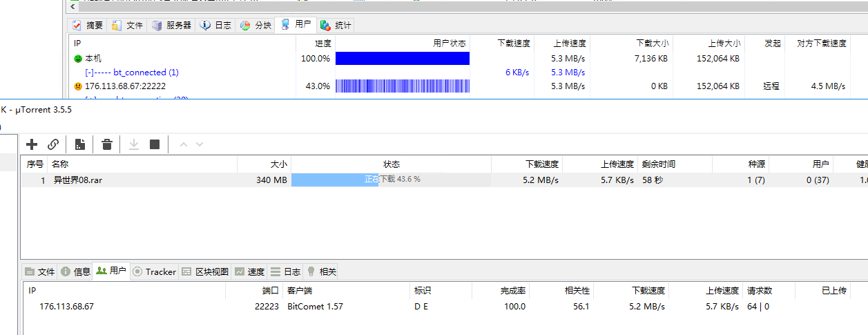Select the top 用户 tab in BitComet

point(296,25)
